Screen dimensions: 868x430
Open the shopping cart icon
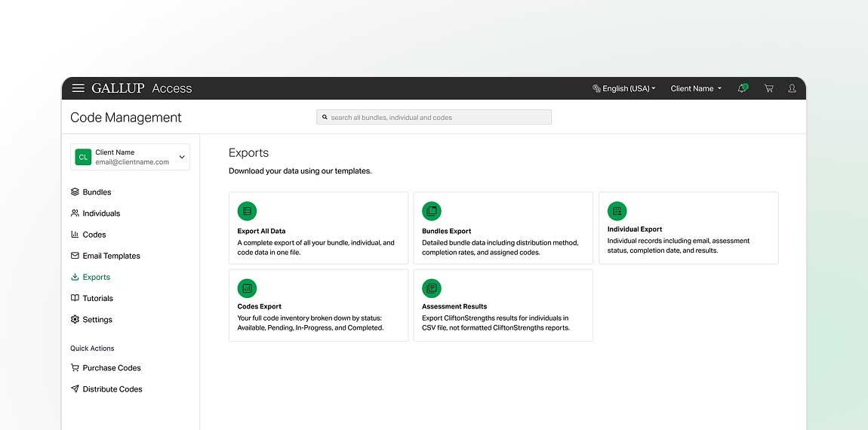tap(769, 88)
